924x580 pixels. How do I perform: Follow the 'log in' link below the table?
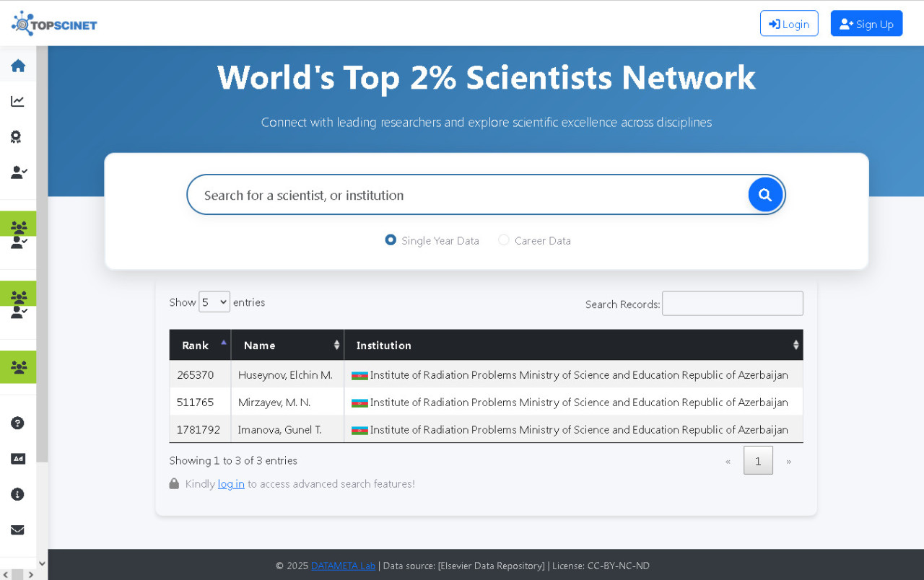click(x=231, y=484)
